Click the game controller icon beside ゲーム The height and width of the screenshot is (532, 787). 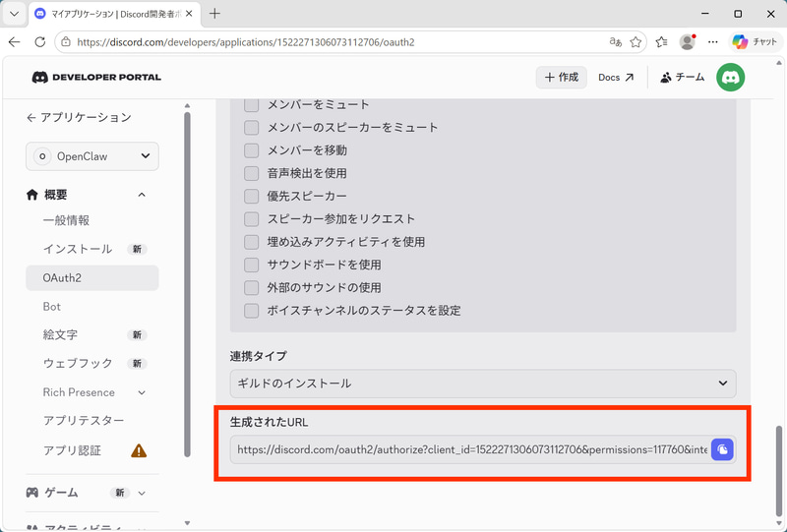pyautogui.click(x=32, y=493)
